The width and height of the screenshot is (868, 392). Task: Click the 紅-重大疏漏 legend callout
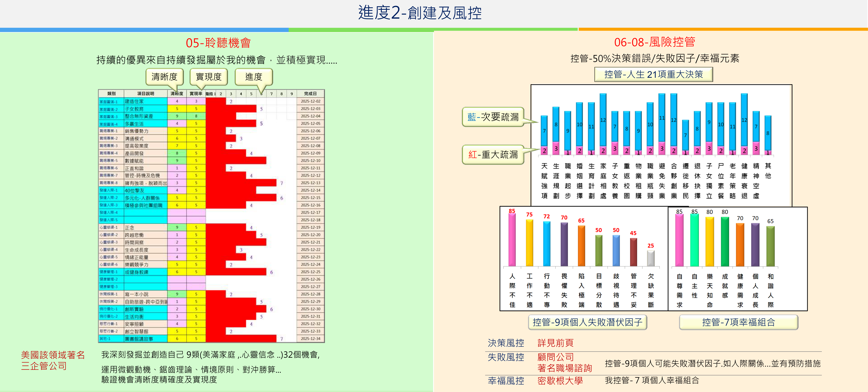point(493,155)
